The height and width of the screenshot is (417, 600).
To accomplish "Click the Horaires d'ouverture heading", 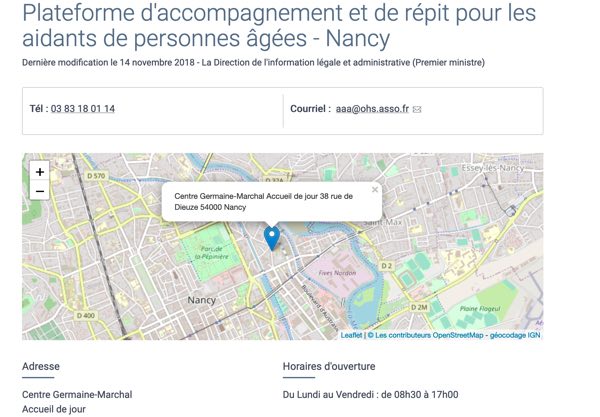I will click(329, 367).
